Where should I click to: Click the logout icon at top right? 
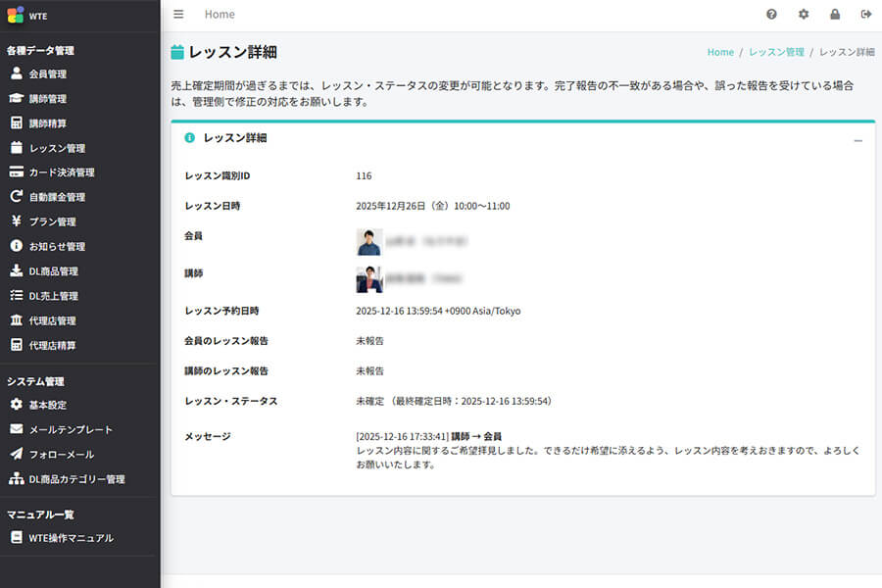click(865, 14)
